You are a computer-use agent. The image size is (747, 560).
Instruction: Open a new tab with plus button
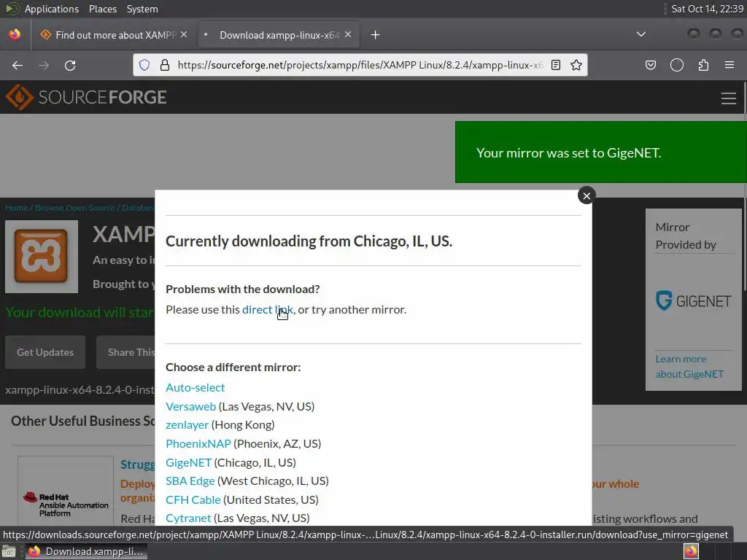[376, 35]
